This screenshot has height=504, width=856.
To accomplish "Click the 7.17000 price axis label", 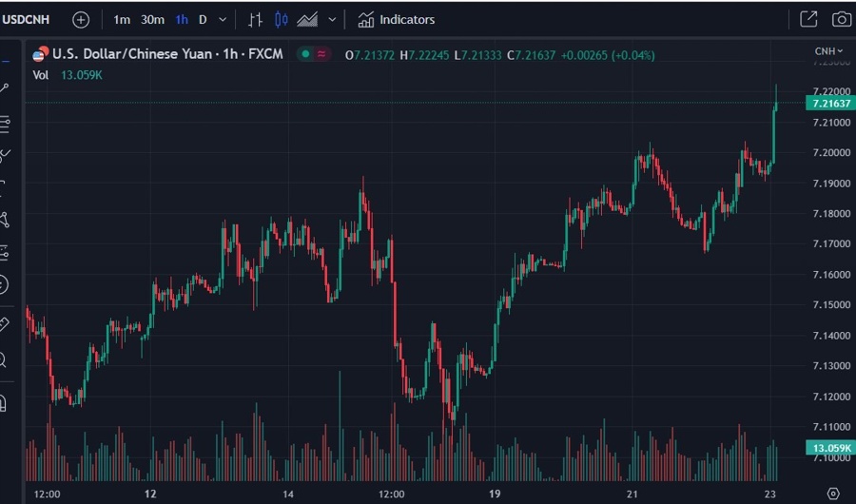I will click(x=831, y=244).
